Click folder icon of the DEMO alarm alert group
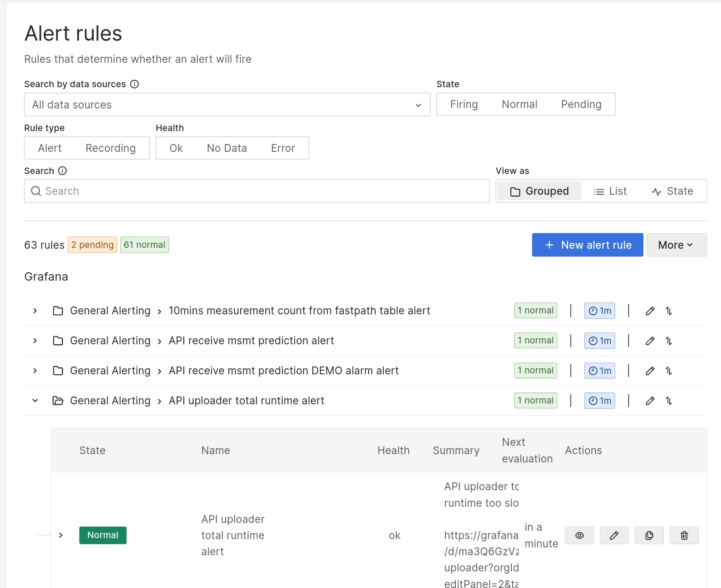Image resolution: width=721 pixels, height=588 pixels. coord(58,371)
